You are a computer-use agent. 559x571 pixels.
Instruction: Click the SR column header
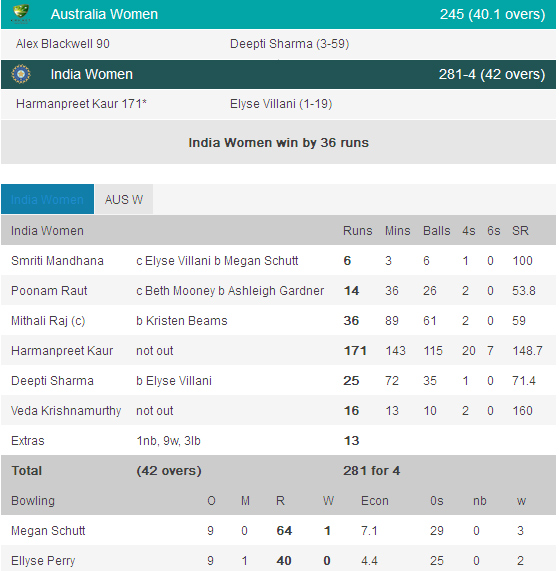tap(520, 231)
